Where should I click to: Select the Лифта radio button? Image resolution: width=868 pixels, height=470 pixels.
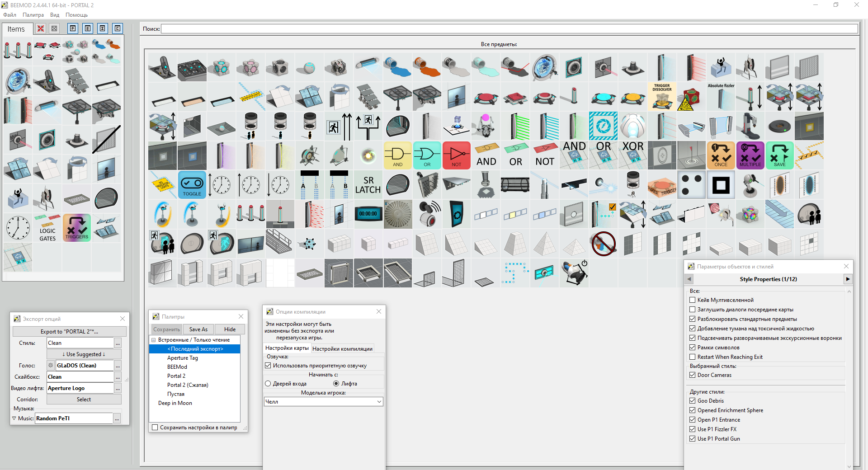pos(336,384)
